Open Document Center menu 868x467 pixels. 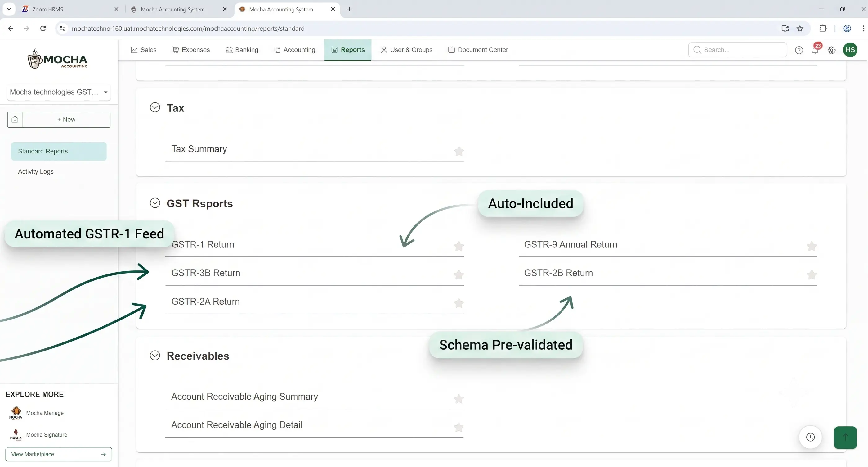click(x=478, y=50)
